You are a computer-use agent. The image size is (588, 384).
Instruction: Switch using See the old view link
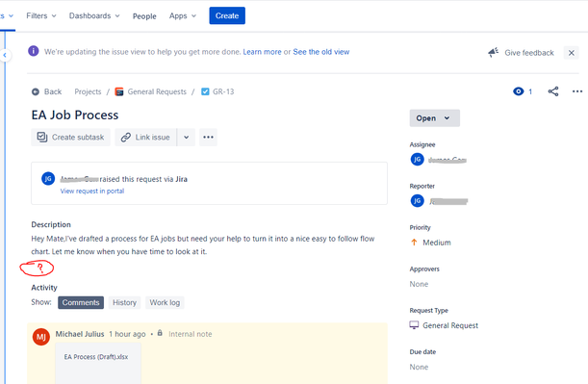[321, 52]
